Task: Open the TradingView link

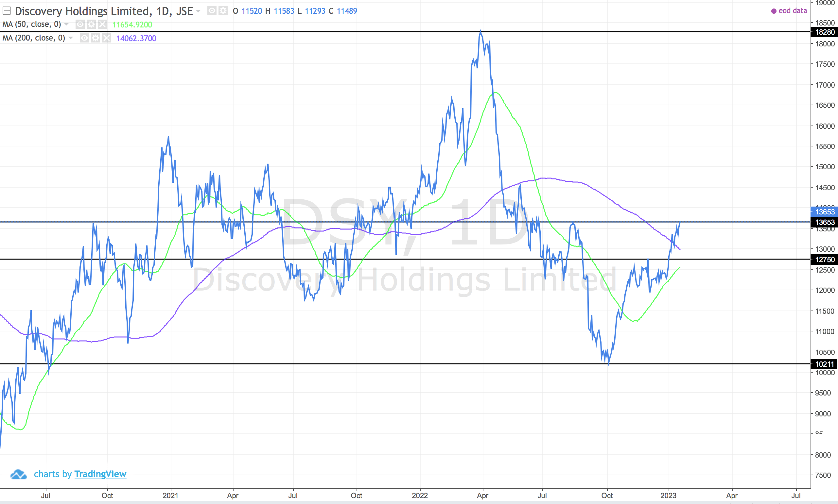Action: point(100,474)
